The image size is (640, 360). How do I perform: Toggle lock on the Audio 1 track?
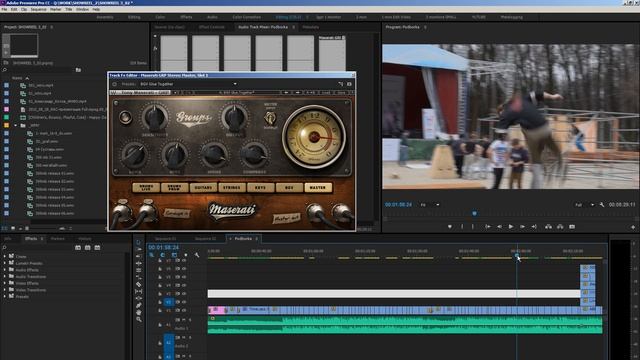pos(160,325)
